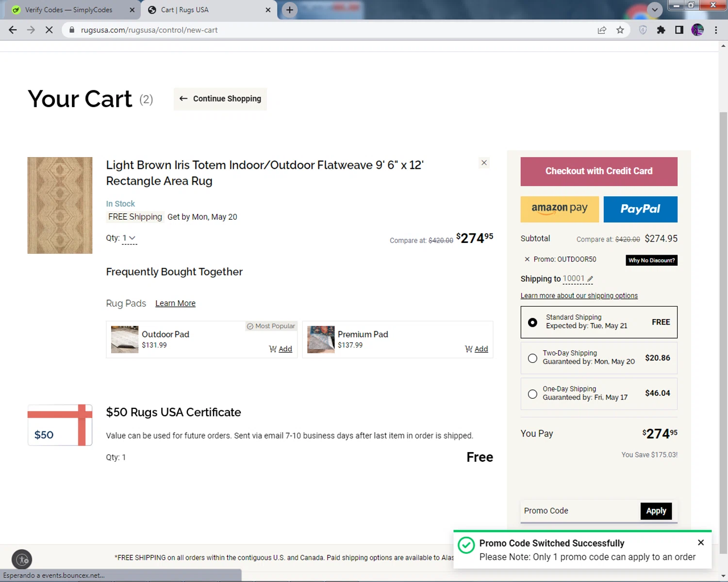
Task: Open the tab search chevron
Action: coord(655,10)
